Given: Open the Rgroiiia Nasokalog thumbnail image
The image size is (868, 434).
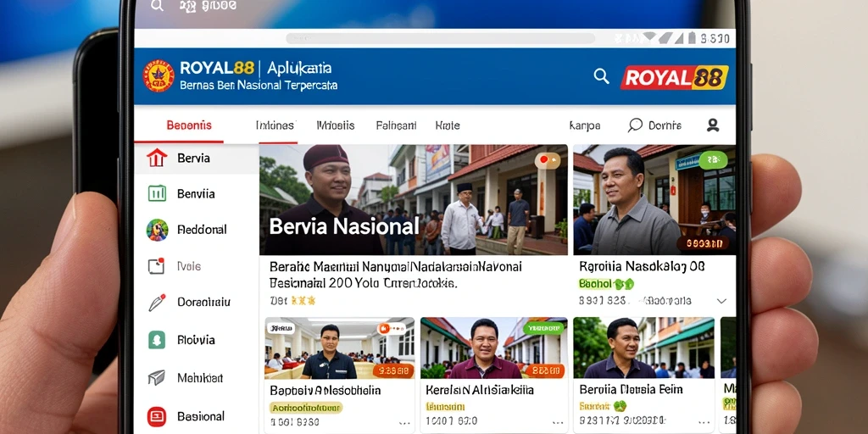Looking at the screenshot, I should (x=654, y=200).
